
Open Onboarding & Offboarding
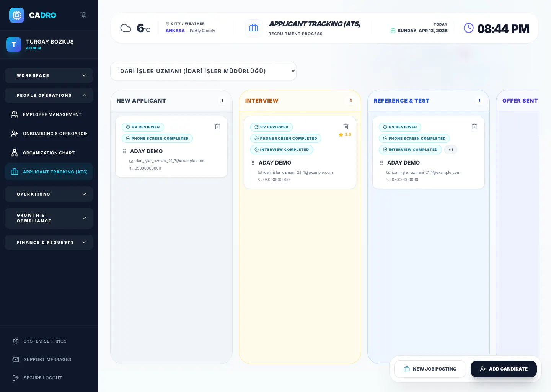(x=49, y=134)
